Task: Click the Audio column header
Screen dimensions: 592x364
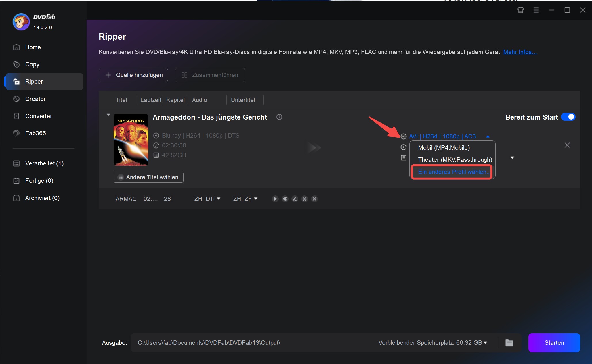Action: tap(199, 100)
